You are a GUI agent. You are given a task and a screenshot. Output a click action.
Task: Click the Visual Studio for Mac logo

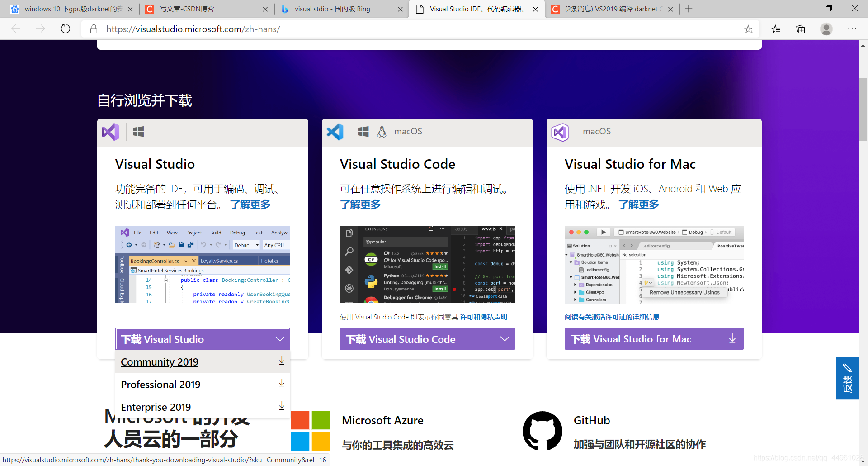tap(560, 132)
